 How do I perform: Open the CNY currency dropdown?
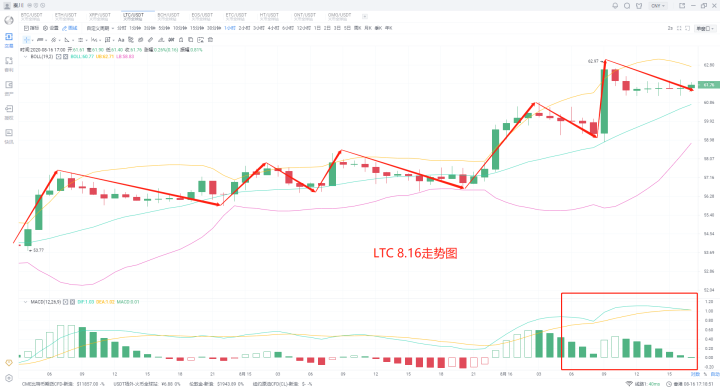pyautogui.click(x=658, y=6)
